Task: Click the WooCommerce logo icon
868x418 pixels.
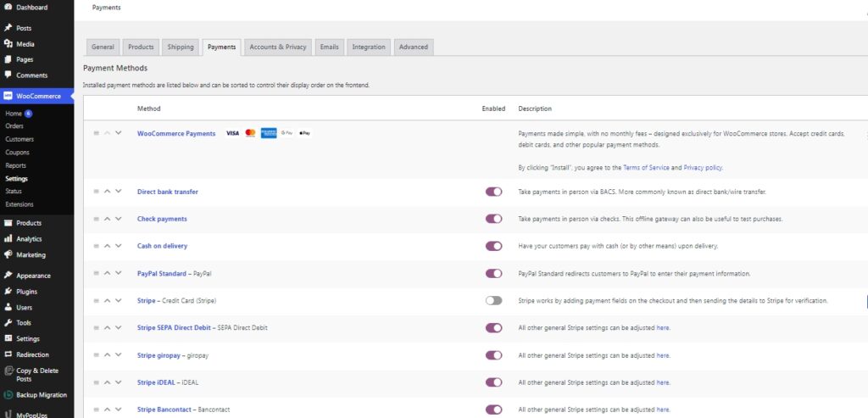Action: click(8, 96)
